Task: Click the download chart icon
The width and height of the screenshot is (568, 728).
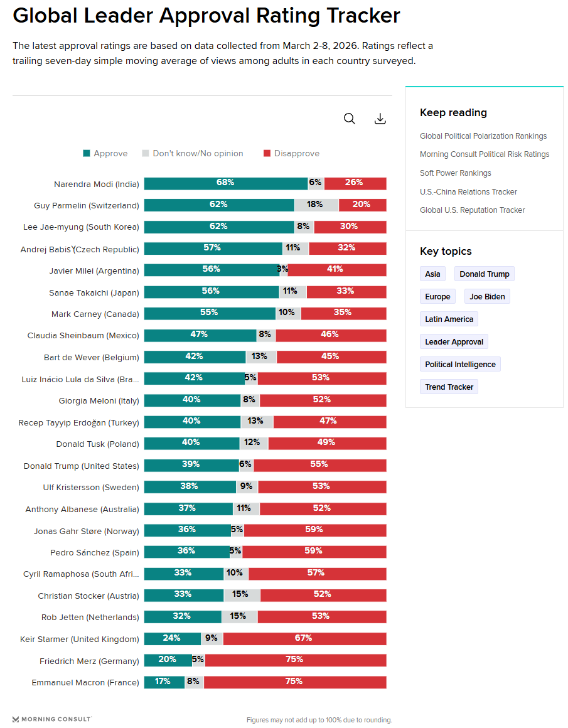Action: (380, 119)
